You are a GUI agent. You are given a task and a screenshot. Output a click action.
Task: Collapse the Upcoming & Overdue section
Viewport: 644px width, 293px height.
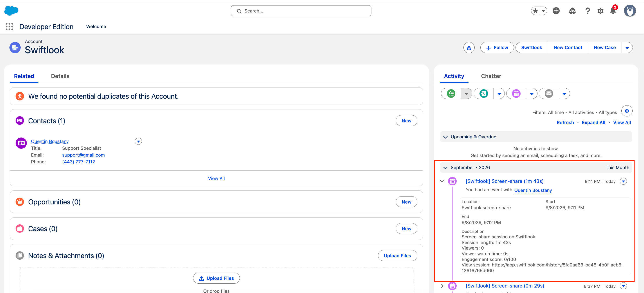pyautogui.click(x=445, y=137)
